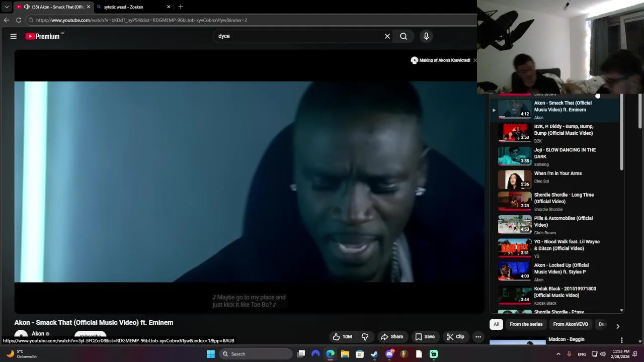
Task: Open Task View from the taskbar
Action: click(x=301, y=354)
